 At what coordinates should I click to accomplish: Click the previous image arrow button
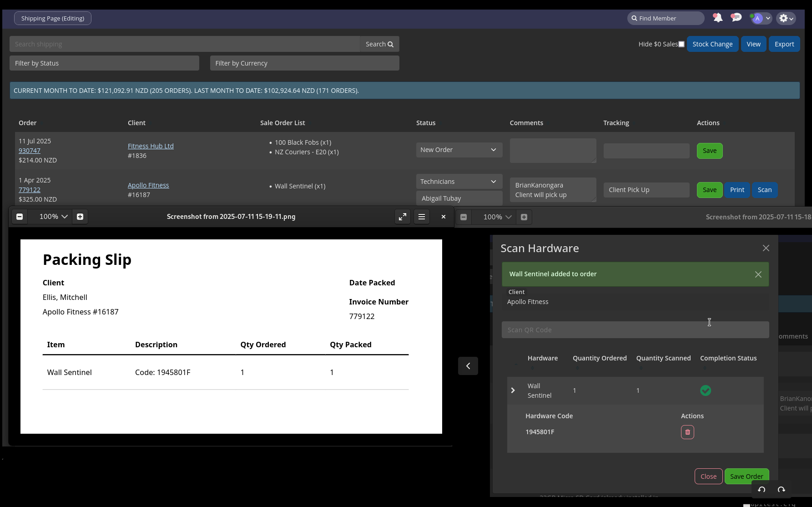coord(468,366)
